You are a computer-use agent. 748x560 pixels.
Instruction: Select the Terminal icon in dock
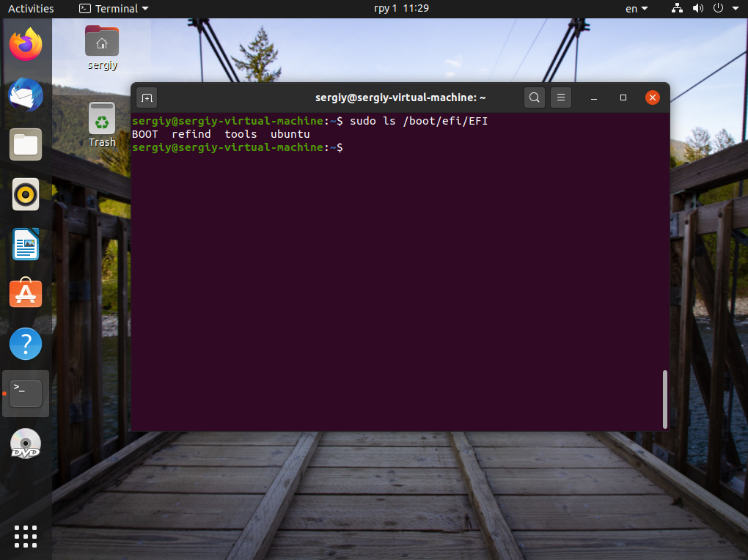(26, 394)
